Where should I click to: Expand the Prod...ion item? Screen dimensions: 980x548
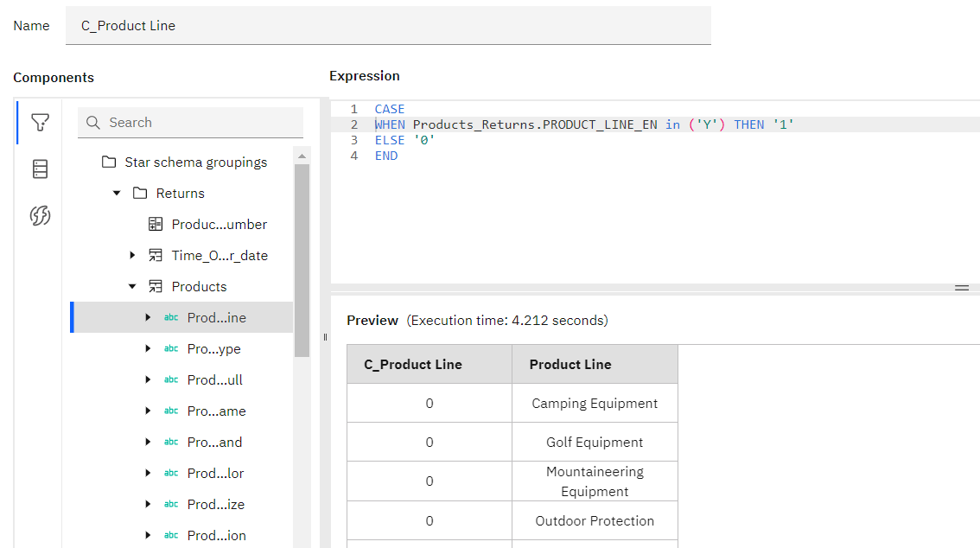[148, 536]
